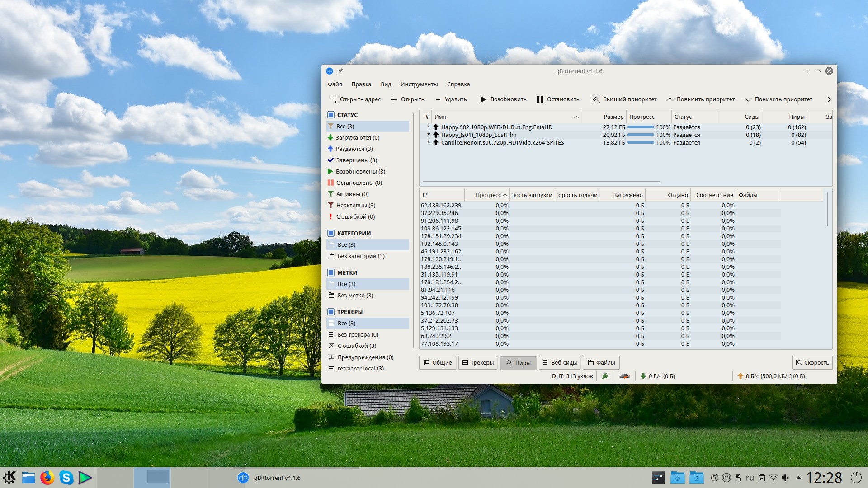Click the Имя column sort arrow
Screen dimensions: 868x488
(x=576, y=117)
